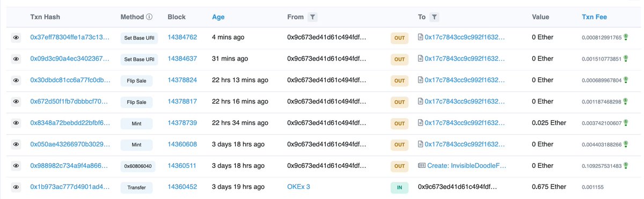Open To address in 4 mins ago row
Viewport: 644px width, 199px height.
(465, 38)
